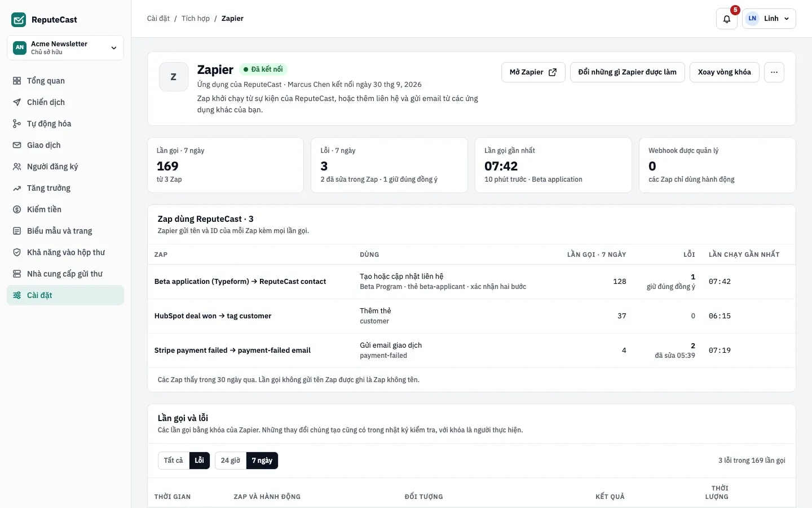
Task: Open more options ellipsis button
Action: [x=774, y=72]
